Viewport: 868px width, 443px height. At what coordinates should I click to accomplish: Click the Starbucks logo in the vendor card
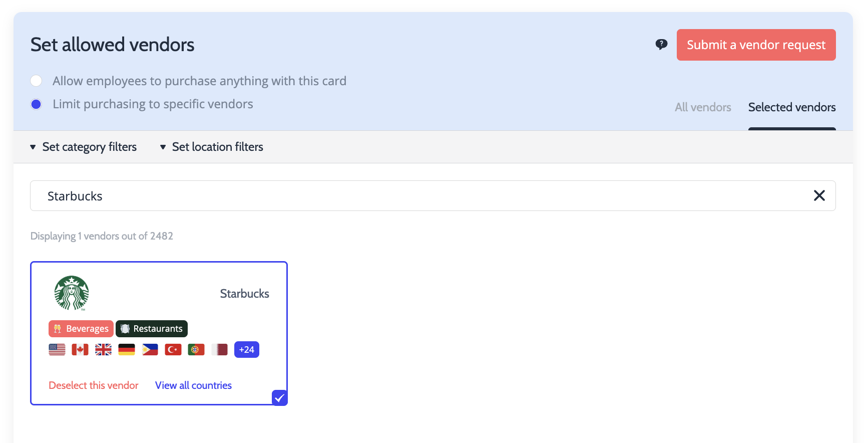pyautogui.click(x=72, y=293)
